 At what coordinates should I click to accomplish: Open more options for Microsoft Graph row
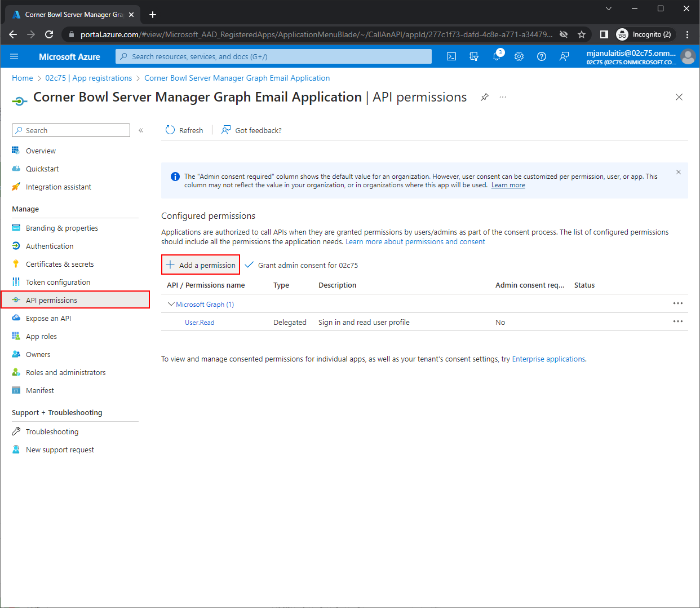click(677, 303)
